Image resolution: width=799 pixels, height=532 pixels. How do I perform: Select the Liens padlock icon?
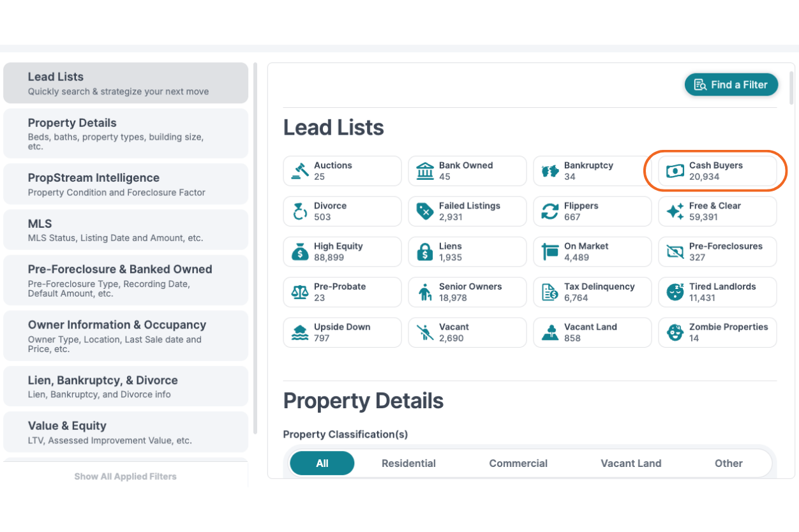[426, 251]
